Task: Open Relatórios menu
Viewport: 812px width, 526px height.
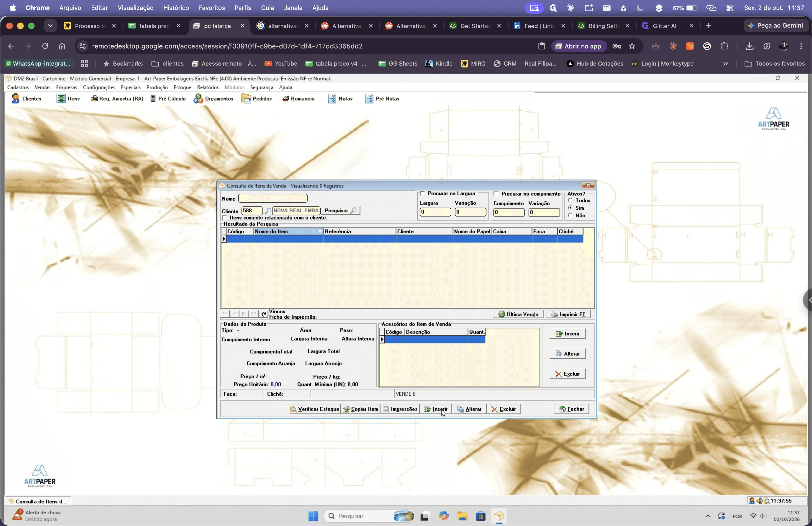Action: (208, 87)
